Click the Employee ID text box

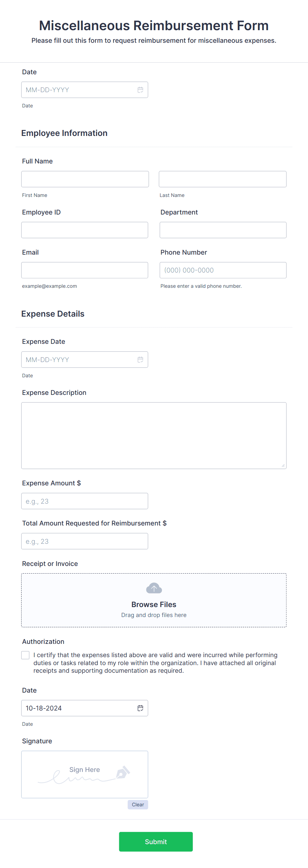85,229
